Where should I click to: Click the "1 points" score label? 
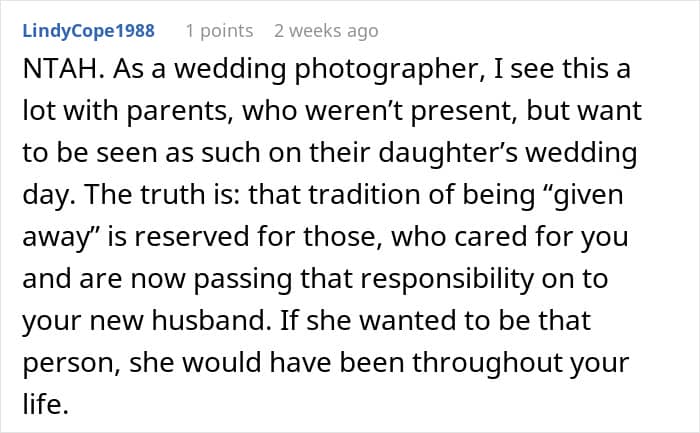click(x=219, y=30)
